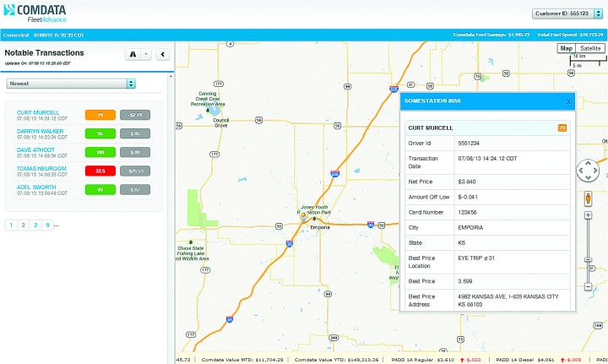The image size is (608, 364).
Task: Open DAVE ATHOOT transaction
Action: 35,149
